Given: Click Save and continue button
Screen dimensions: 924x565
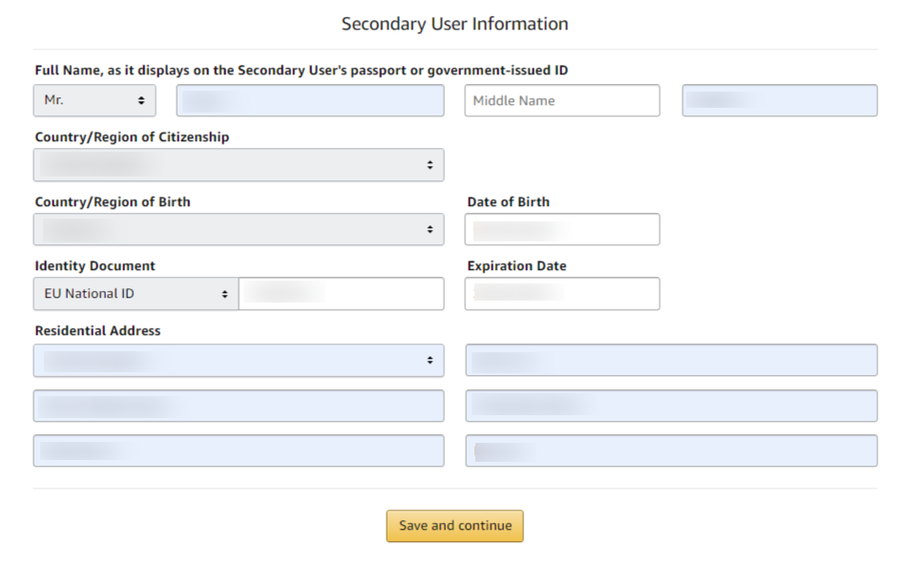Looking at the screenshot, I should [x=455, y=526].
